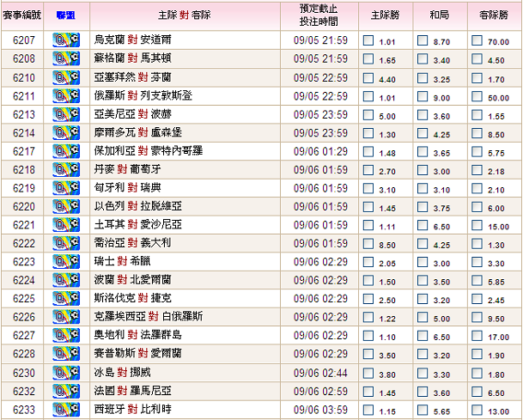Click deadline 09/06 02:44 for match 6230
Screen dimensions: 523x420
click(x=320, y=373)
